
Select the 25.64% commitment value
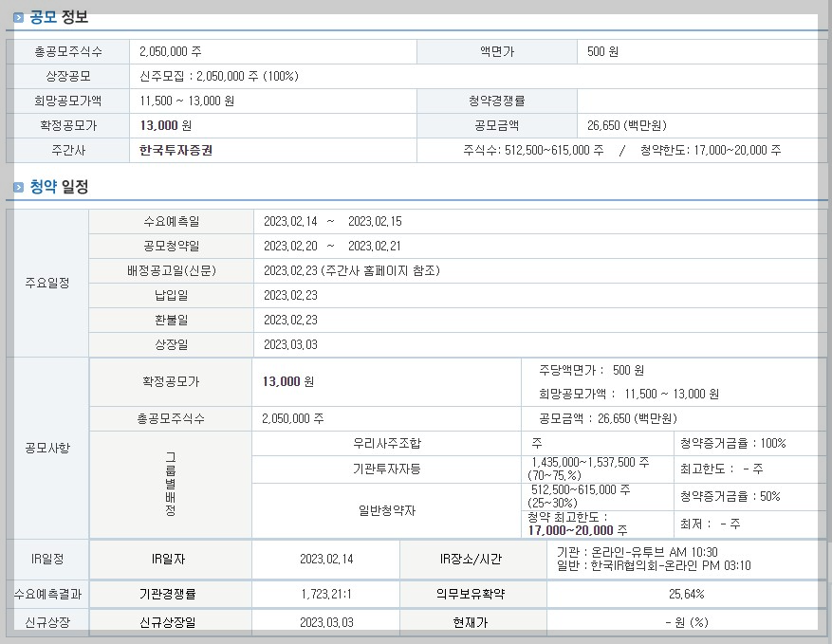[x=687, y=594]
